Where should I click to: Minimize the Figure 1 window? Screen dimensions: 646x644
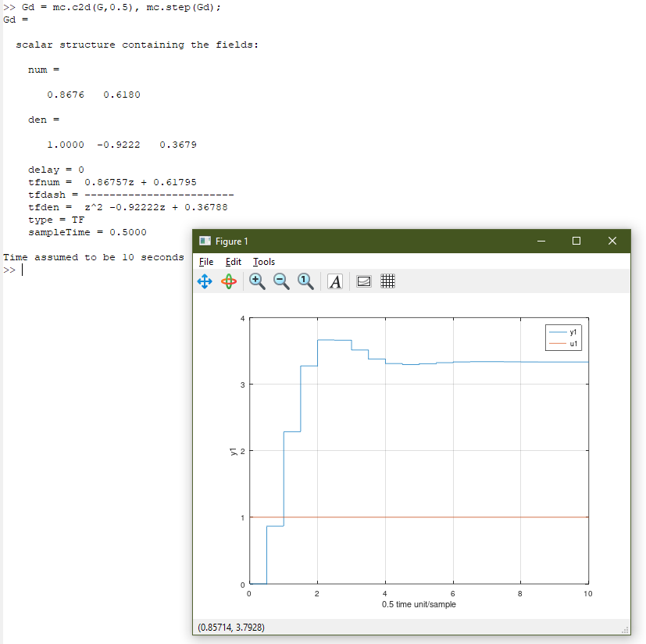(541, 241)
